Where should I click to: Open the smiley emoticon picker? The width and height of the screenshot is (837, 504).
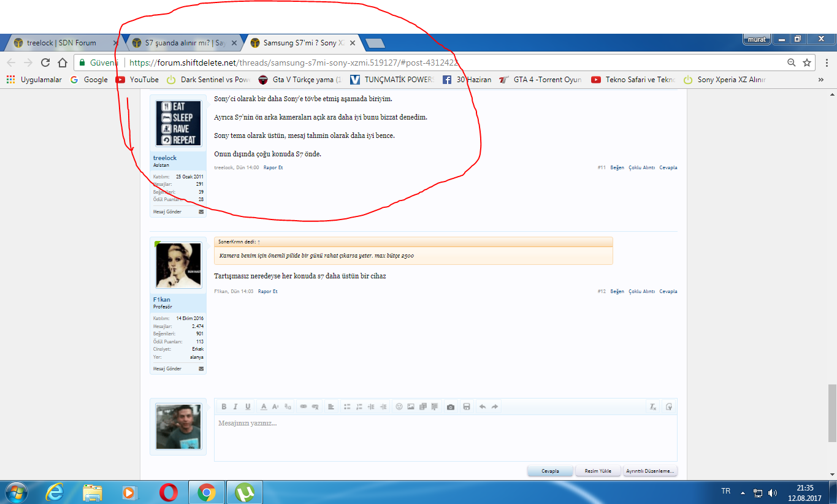point(399,407)
